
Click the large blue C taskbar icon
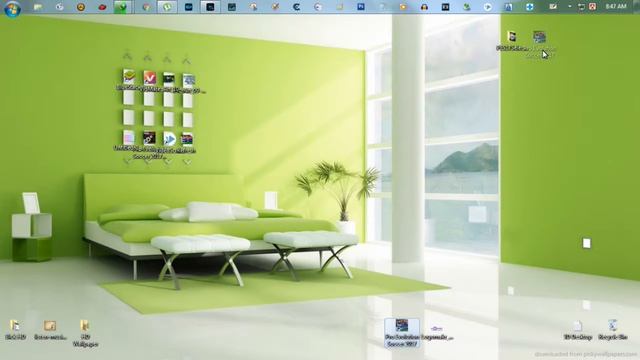coord(297,7)
